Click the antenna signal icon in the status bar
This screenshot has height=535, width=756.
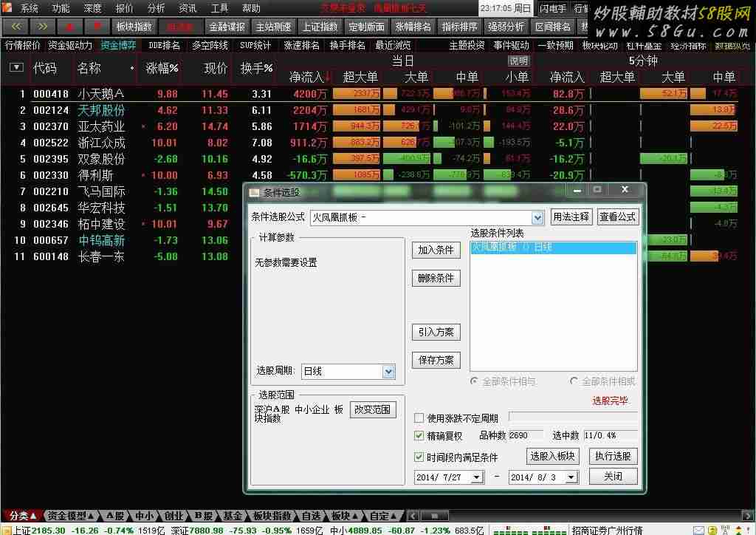tap(725, 530)
